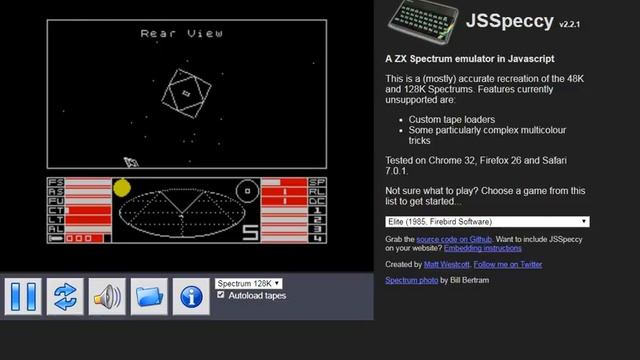Viewport: 640px width, 360px height.
Task: Click the elliptical radar scanner in the game
Action: [x=182, y=213]
